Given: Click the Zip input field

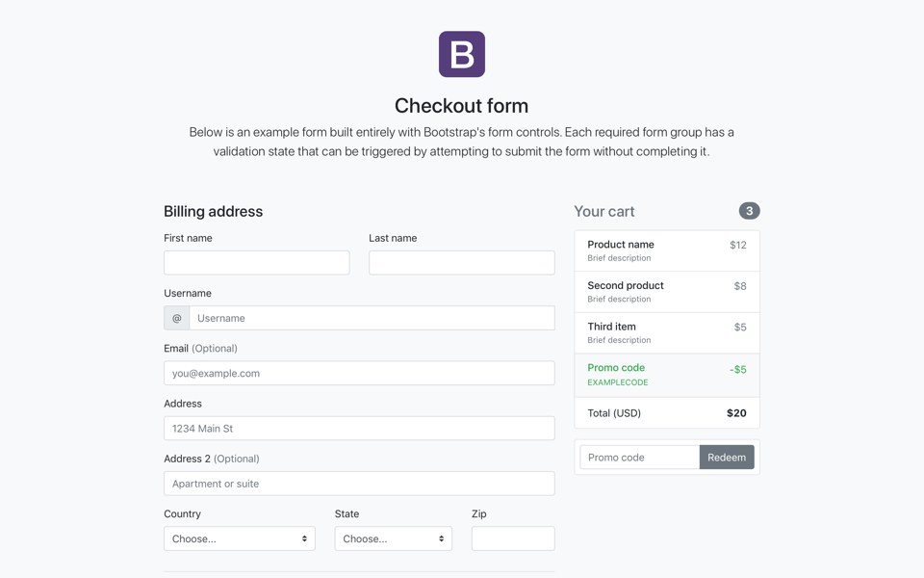Looking at the screenshot, I should pos(512,538).
